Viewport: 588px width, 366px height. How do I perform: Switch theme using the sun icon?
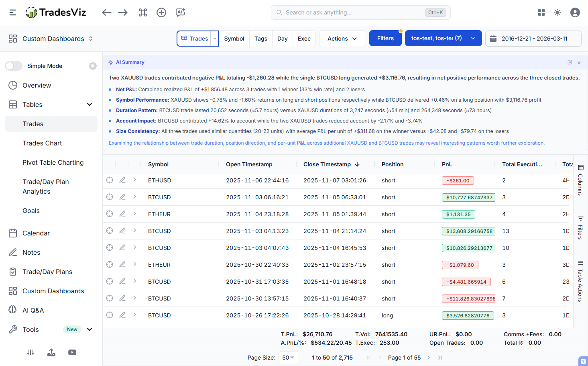point(557,12)
